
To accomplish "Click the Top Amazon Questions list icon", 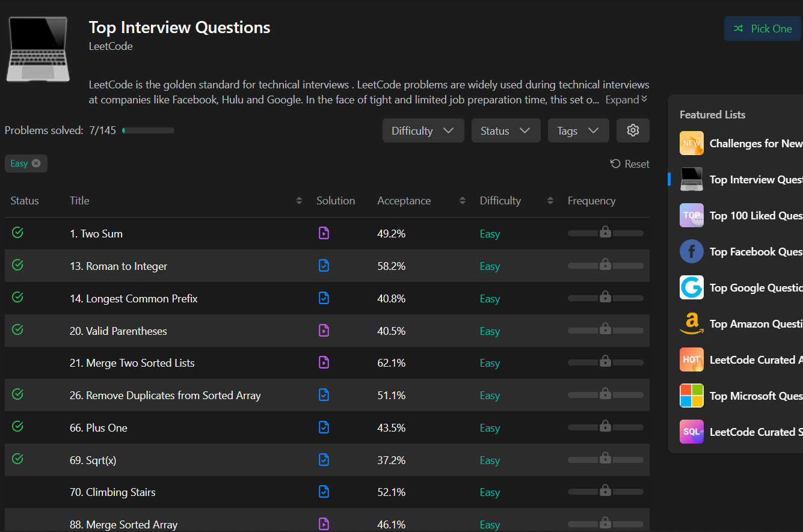I will tap(691, 323).
